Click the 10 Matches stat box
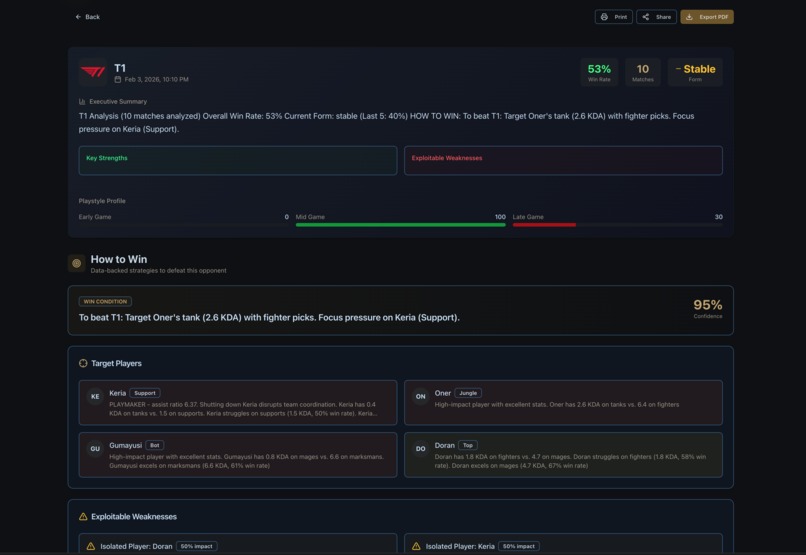The height and width of the screenshot is (555, 806). point(643,72)
